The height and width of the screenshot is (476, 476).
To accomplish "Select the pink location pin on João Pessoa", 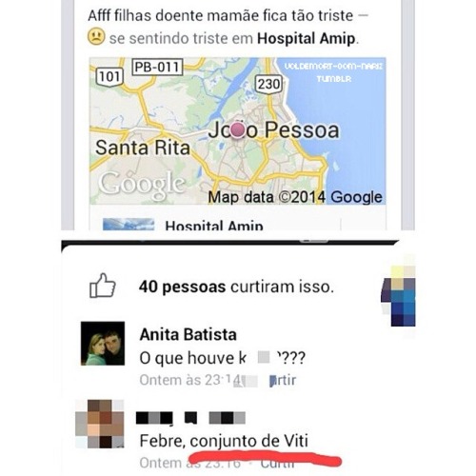I will click(238, 129).
